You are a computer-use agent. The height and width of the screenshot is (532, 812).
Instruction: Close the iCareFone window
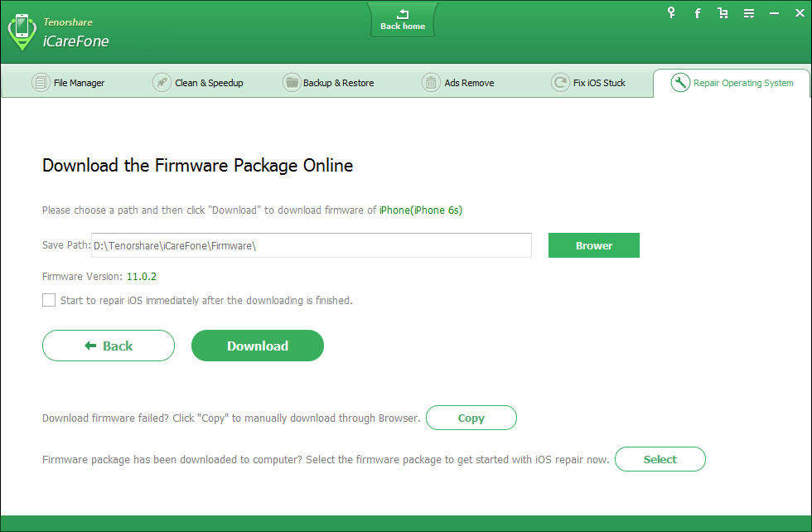(x=800, y=13)
